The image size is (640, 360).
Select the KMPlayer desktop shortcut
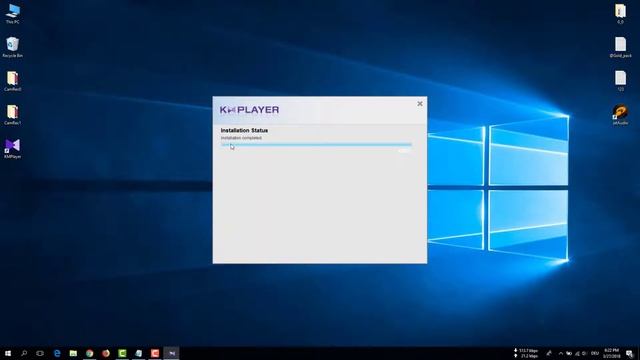pos(13,149)
